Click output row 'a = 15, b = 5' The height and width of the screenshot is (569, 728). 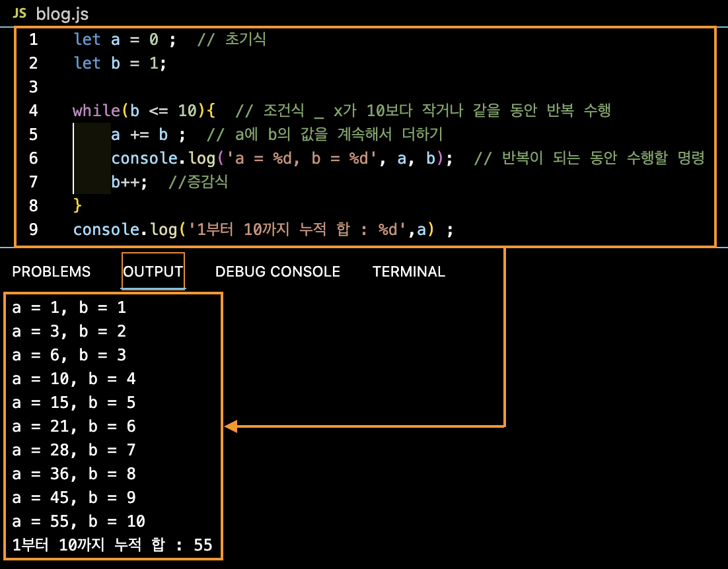coord(74,403)
